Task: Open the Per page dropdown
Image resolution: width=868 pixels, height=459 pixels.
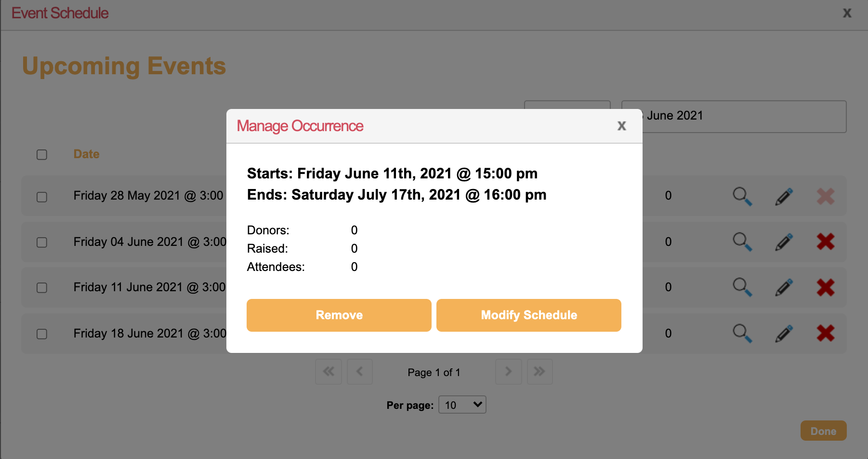Action: click(x=462, y=405)
